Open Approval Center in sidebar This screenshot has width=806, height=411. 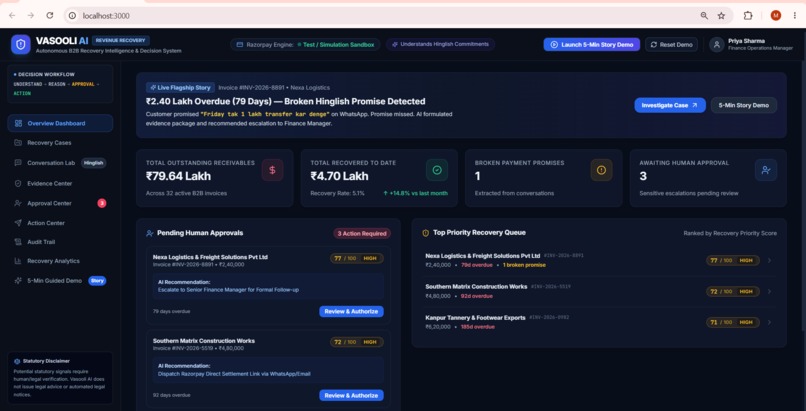[x=60, y=203]
